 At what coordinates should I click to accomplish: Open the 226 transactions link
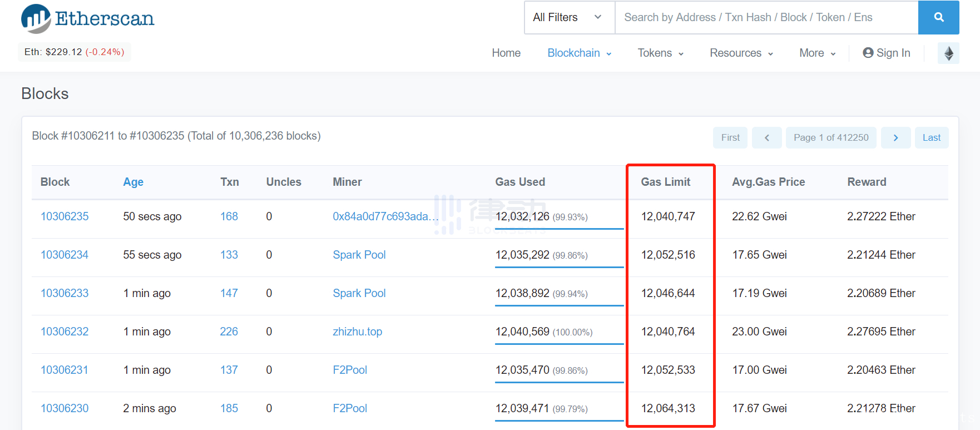pos(229,332)
